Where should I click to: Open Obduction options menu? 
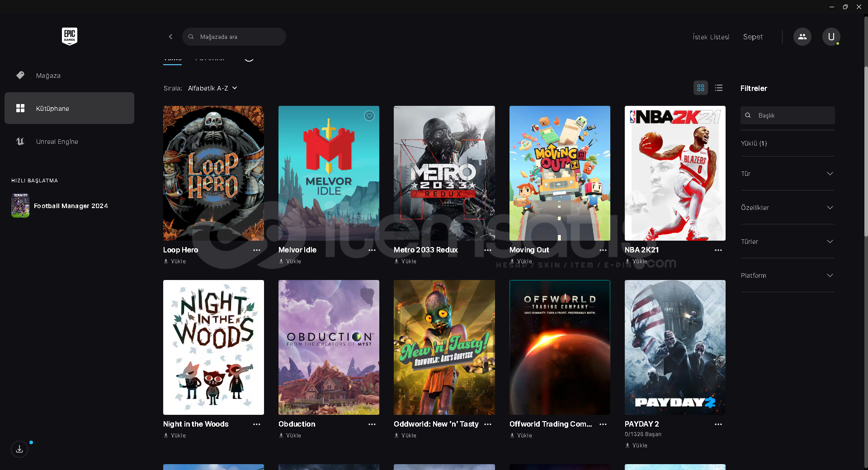pyautogui.click(x=372, y=424)
